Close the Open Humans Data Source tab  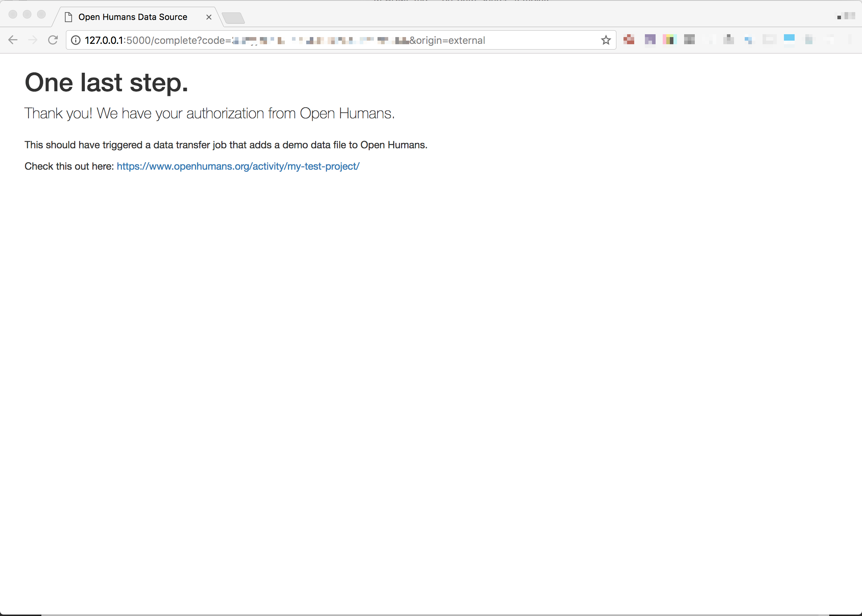pyautogui.click(x=209, y=17)
